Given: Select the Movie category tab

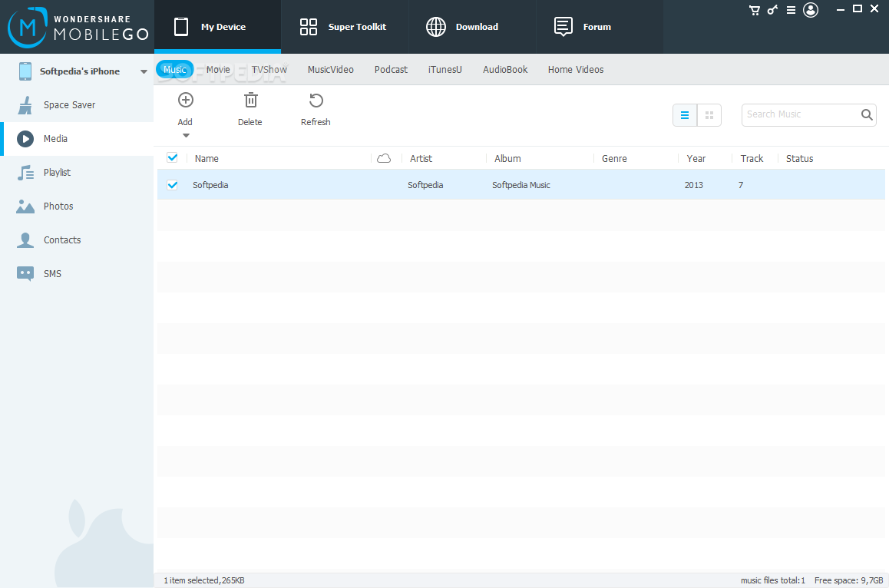Looking at the screenshot, I should click(x=218, y=70).
